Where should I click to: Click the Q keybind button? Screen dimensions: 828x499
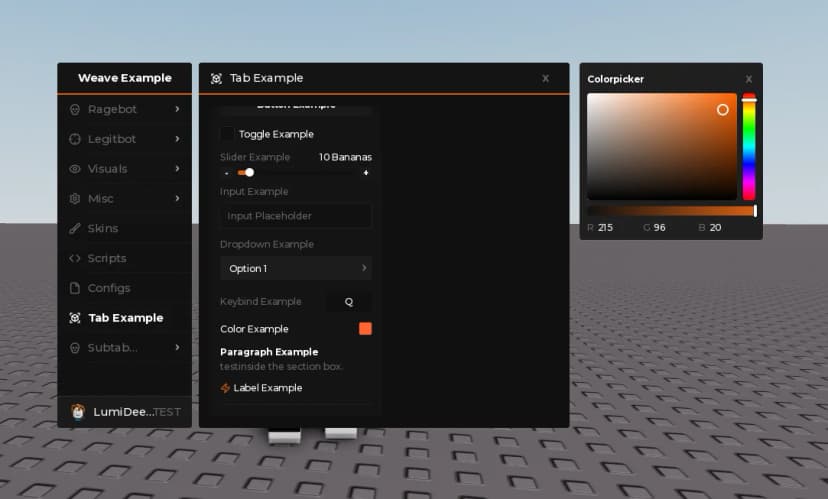tap(349, 302)
